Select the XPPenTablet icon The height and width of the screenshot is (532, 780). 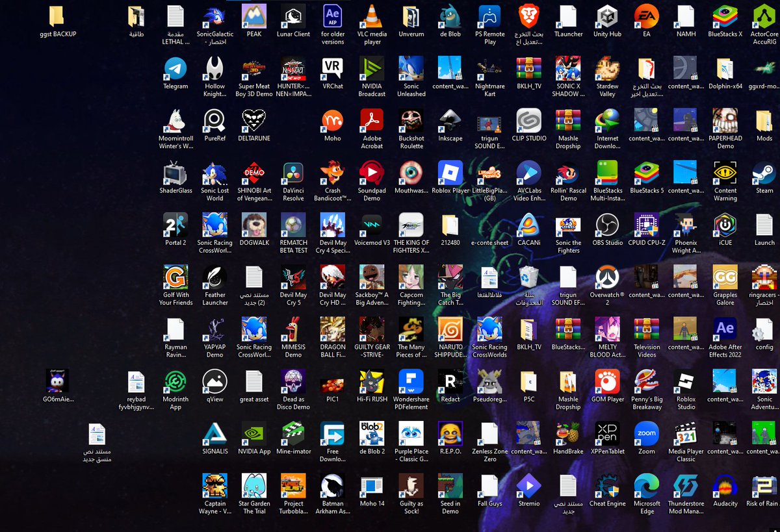pos(607,433)
